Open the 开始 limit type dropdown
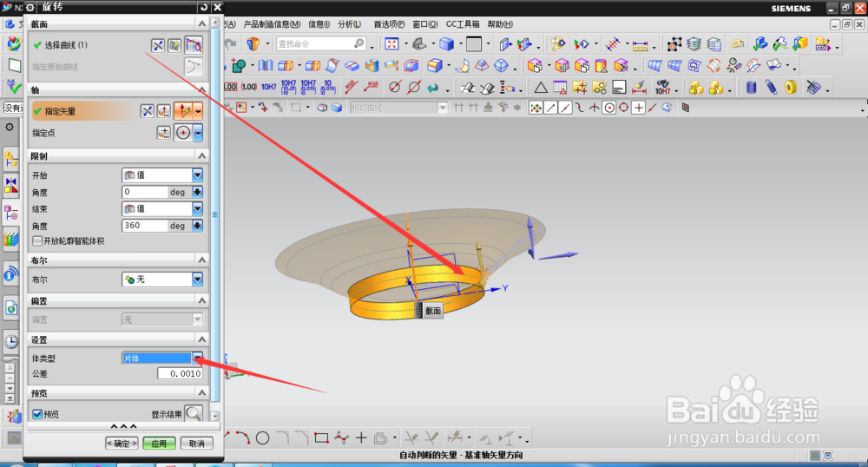 (197, 175)
